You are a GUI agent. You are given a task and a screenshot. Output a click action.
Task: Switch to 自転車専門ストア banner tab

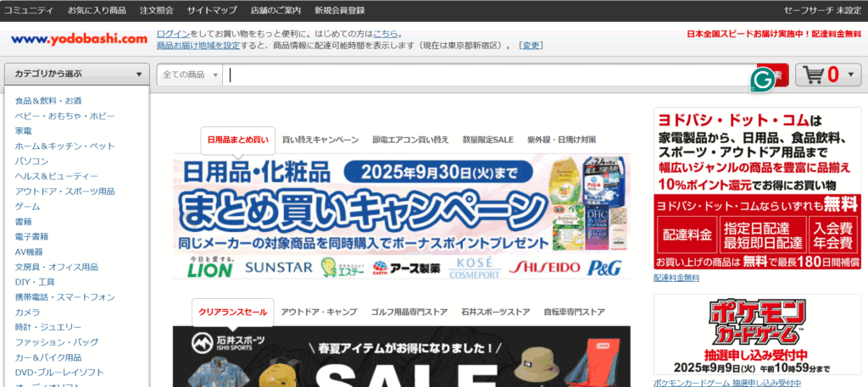coord(574,312)
